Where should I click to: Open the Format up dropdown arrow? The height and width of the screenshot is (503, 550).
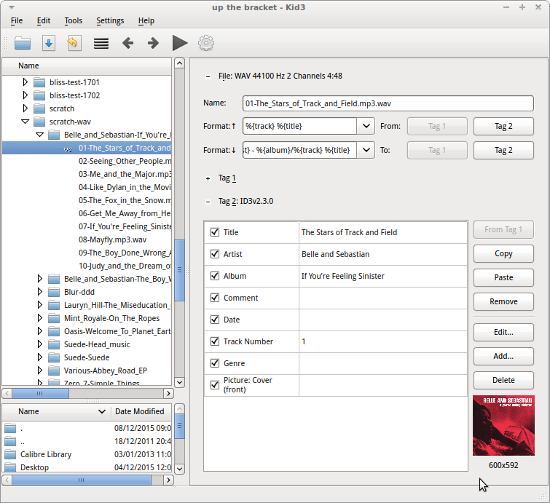click(x=366, y=126)
